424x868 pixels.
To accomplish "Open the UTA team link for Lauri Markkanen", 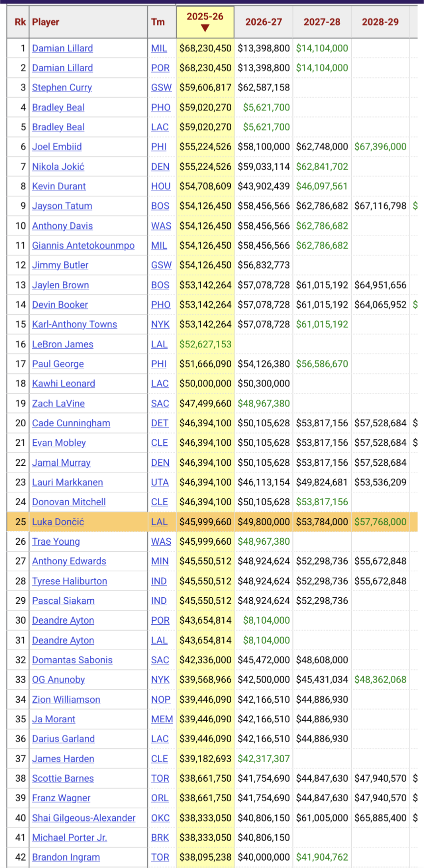I will coord(160,482).
